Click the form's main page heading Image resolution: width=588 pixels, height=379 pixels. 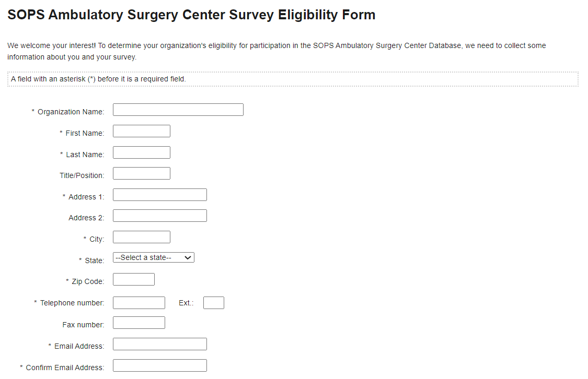pyautogui.click(x=191, y=15)
